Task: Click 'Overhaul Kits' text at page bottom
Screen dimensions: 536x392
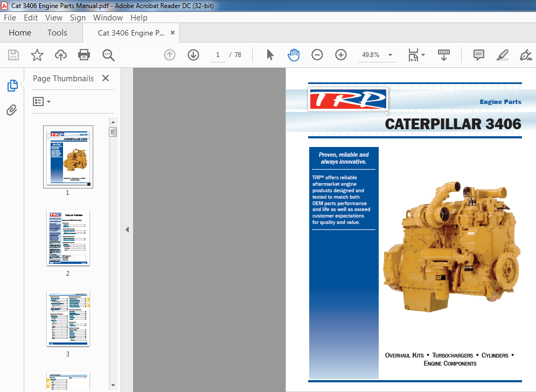Action: 404,355
